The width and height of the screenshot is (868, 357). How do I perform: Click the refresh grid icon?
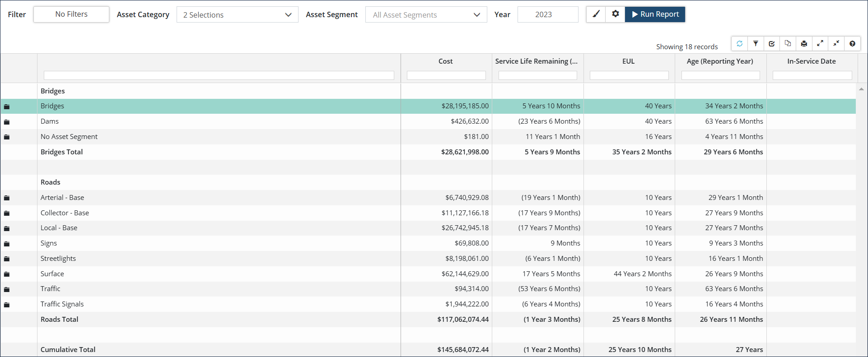pyautogui.click(x=739, y=44)
